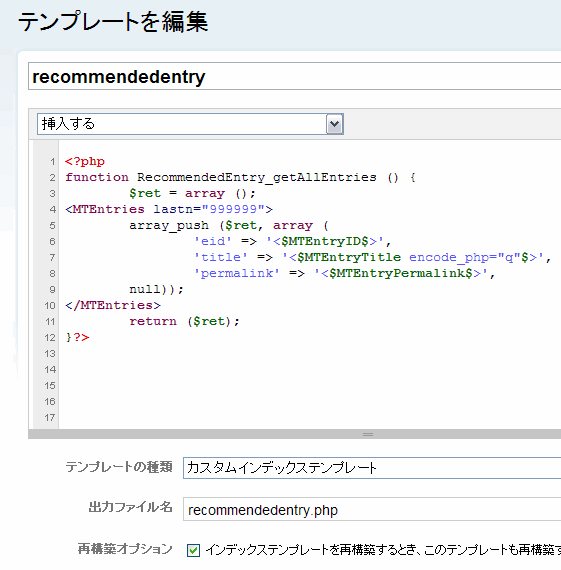Click the editor resize handle grip
The image size is (561, 570).
pos(368,434)
